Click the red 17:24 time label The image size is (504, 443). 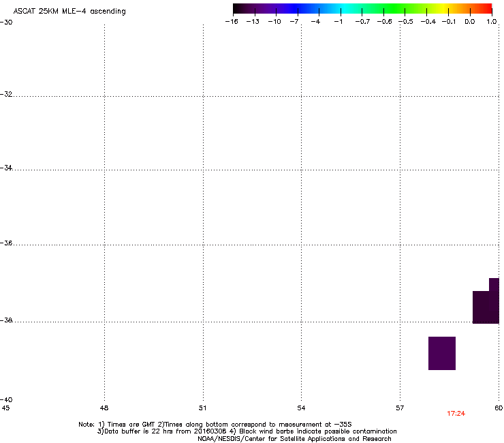tap(456, 414)
